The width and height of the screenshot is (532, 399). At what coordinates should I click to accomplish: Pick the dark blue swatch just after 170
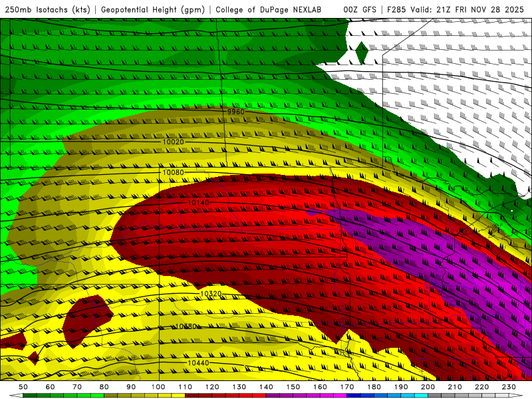(x=354, y=396)
